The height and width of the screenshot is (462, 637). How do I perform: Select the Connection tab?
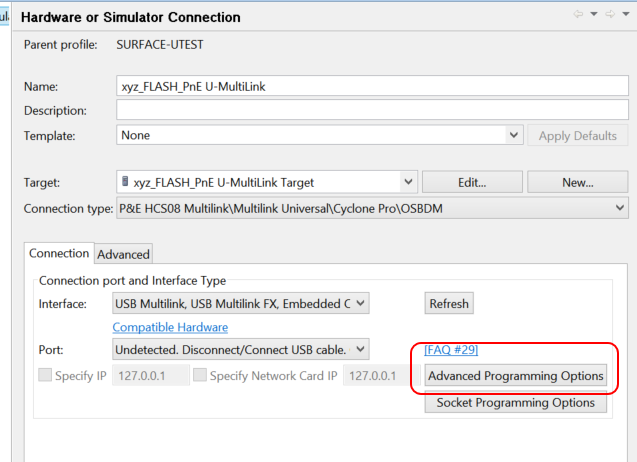[60, 254]
